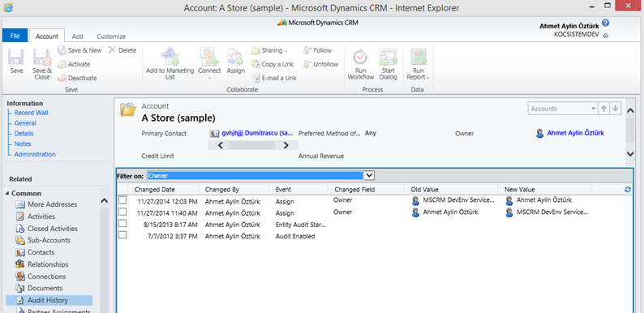The image size is (644, 313).
Task: Click the primary contact horizontal scrollbar track
Action: click(x=253, y=145)
